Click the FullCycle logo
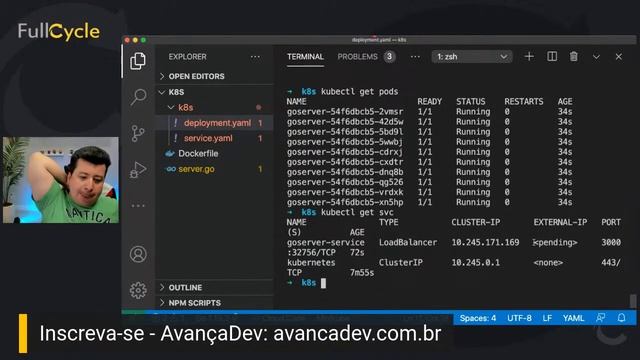This screenshot has width=640, height=360. [x=58, y=31]
